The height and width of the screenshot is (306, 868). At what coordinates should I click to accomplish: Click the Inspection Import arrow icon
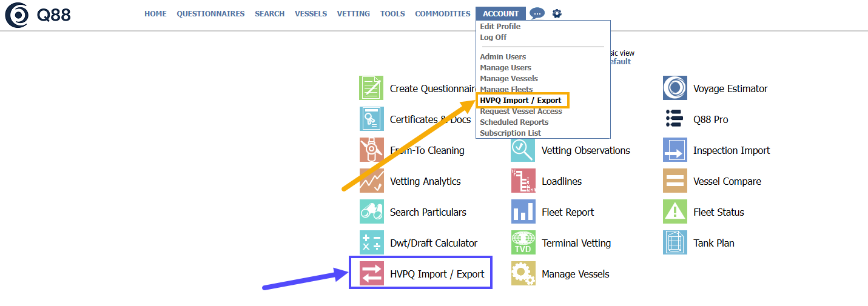coord(675,150)
